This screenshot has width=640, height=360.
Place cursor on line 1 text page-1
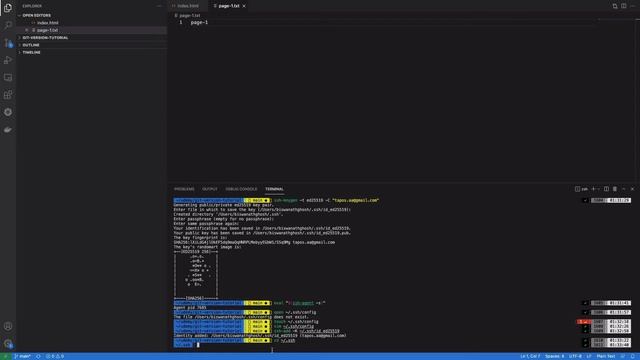tap(199, 22)
